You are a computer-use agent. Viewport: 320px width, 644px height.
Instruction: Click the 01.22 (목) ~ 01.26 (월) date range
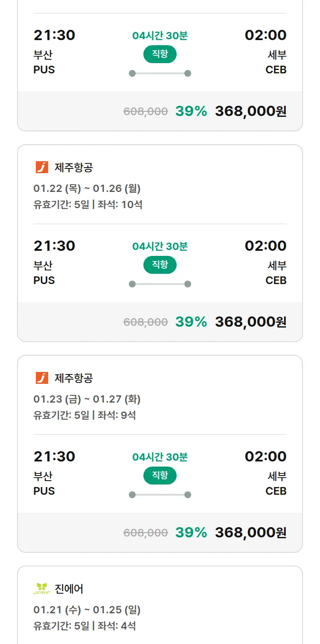click(x=87, y=188)
